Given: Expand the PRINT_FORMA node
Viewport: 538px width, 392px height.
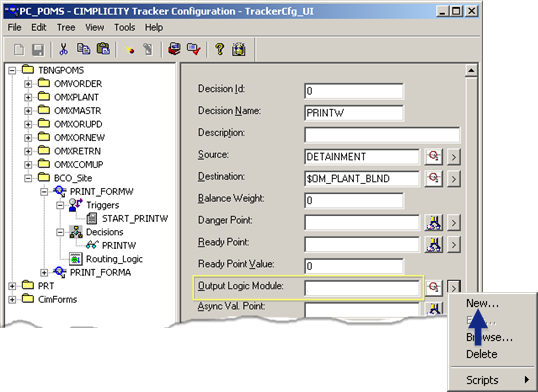Looking at the screenshot, I should [x=44, y=273].
